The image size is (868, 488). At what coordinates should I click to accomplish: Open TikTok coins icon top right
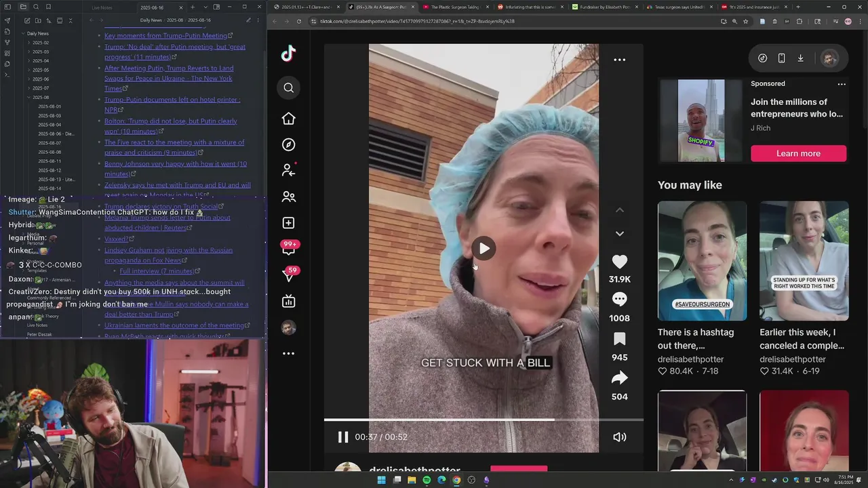[762, 58]
